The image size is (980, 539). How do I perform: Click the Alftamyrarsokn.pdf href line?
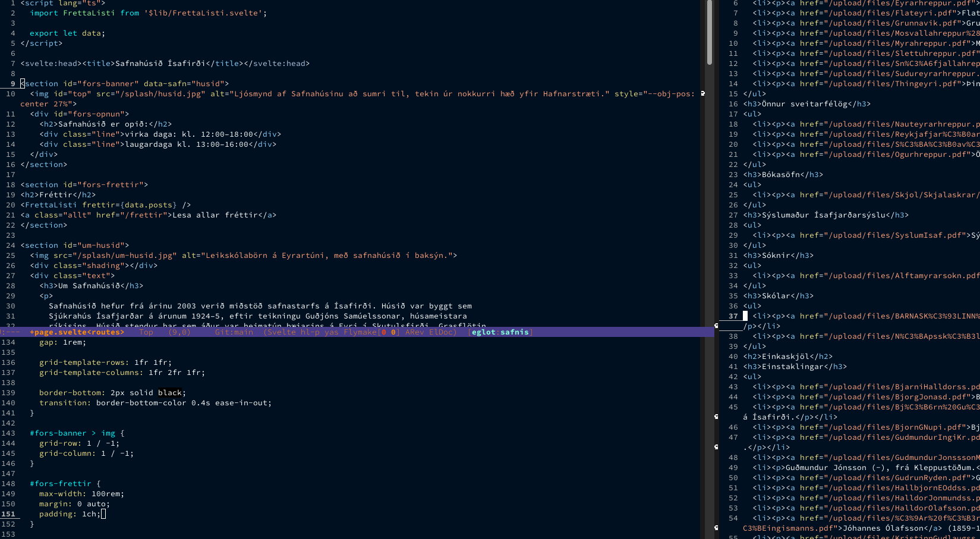point(866,276)
